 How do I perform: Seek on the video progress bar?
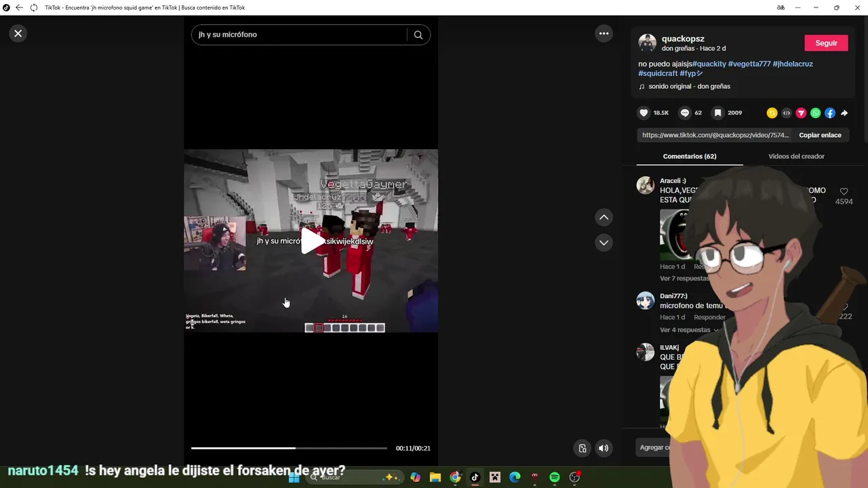pyautogui.click(x=289, y=448)
